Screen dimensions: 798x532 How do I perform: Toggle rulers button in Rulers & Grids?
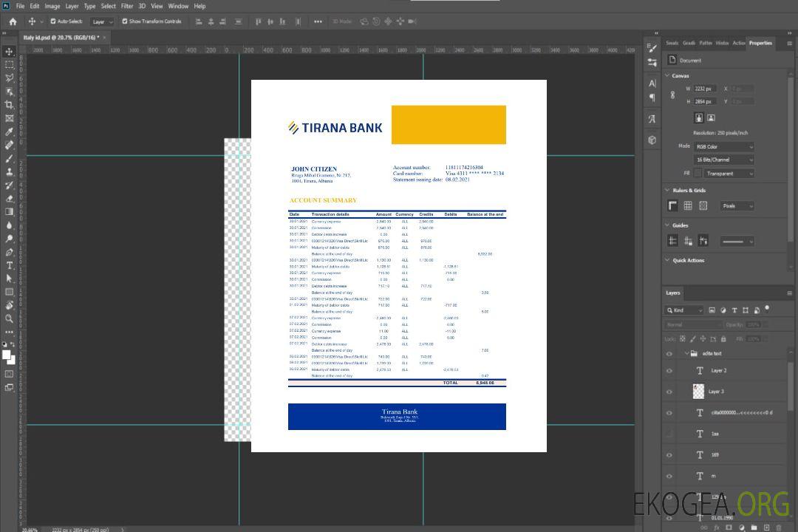click(672, 205)
